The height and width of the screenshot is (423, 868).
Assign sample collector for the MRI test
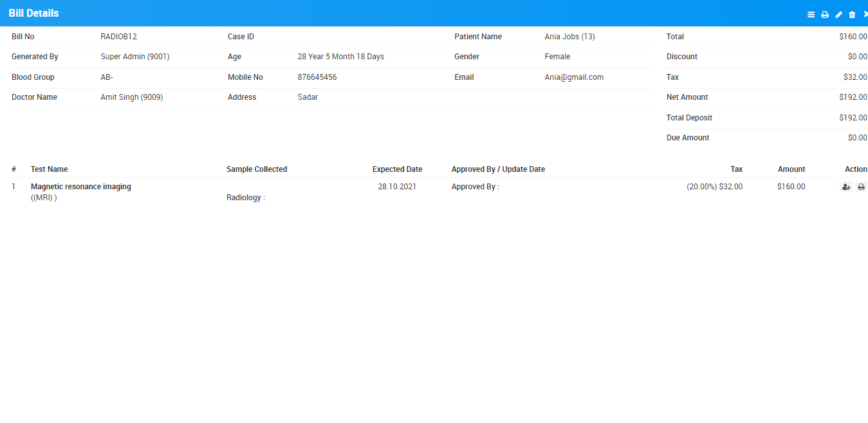pos(846,187)
